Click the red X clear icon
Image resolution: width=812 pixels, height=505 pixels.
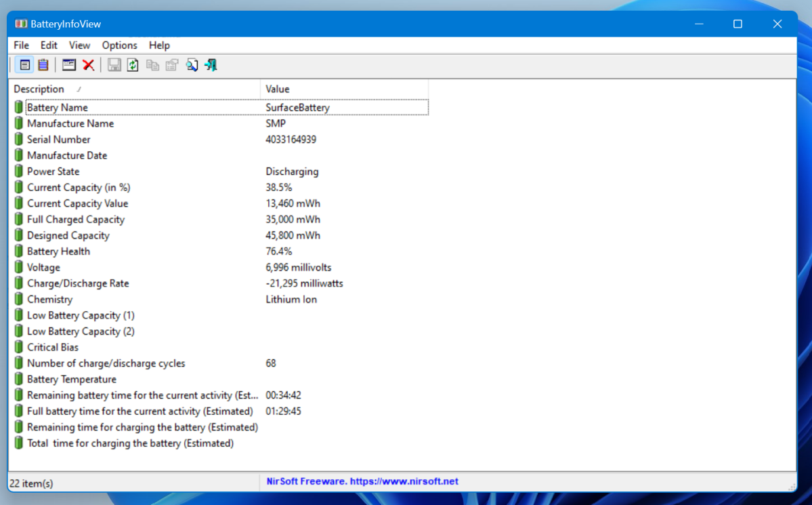(88, 65)
